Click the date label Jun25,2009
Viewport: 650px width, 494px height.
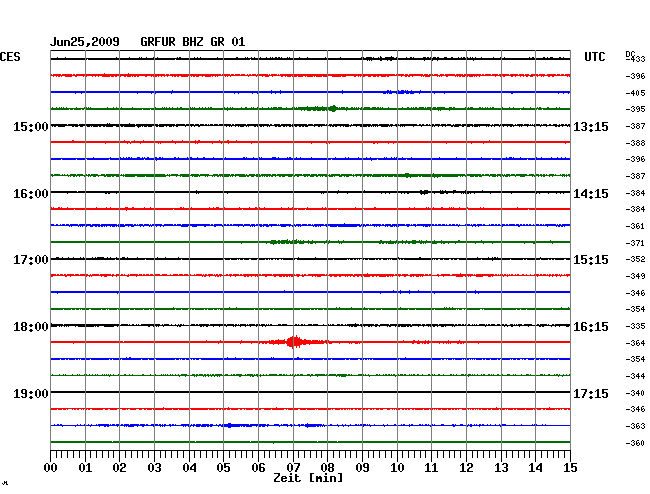pos(85,42)
